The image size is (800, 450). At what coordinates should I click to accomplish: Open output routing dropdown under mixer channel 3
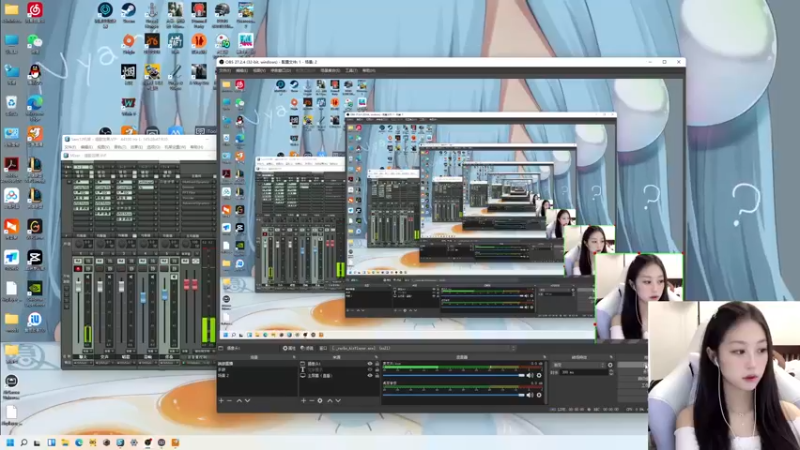126,363
